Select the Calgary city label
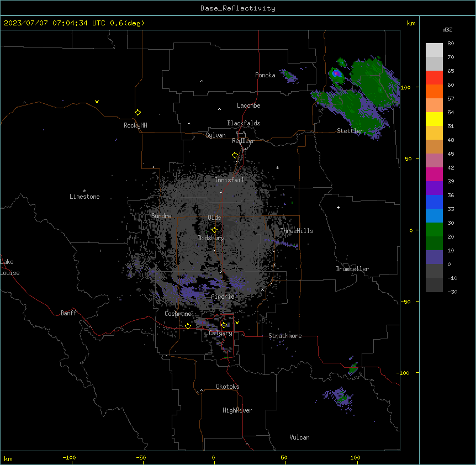 pyautogui.click(x=220, y=333)
